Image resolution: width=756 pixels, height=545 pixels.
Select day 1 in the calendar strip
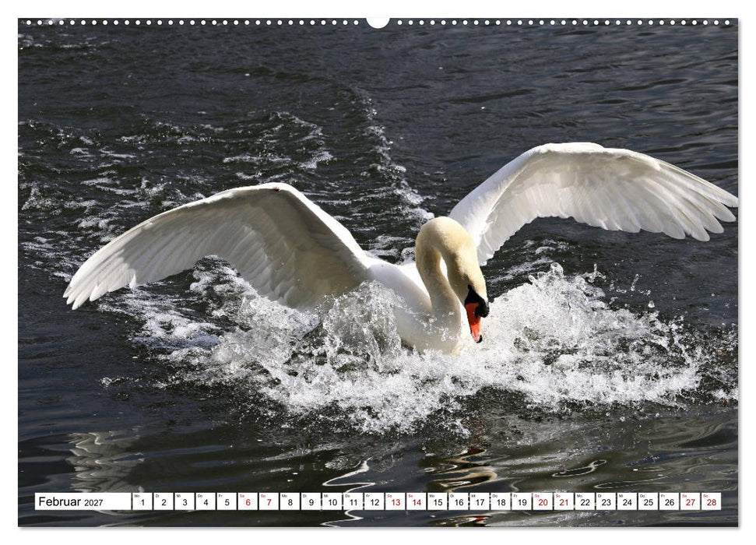[x=142, y=501]
